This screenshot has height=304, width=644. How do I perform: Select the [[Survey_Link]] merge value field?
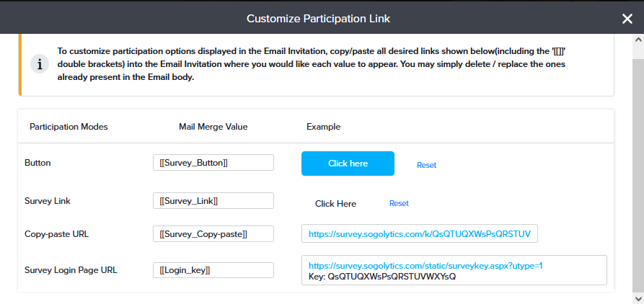pyautogui.click(x=213, y=201)
